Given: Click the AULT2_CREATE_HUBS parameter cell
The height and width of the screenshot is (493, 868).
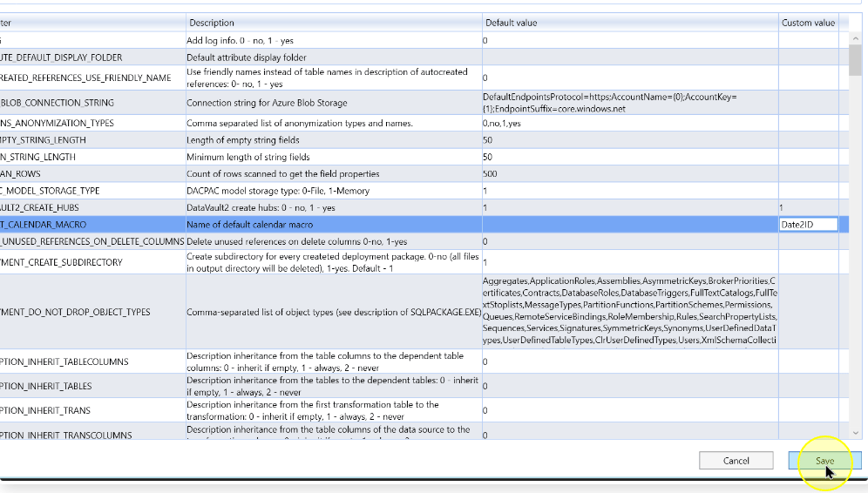Looking at the screenshot, I should [92, 207].
